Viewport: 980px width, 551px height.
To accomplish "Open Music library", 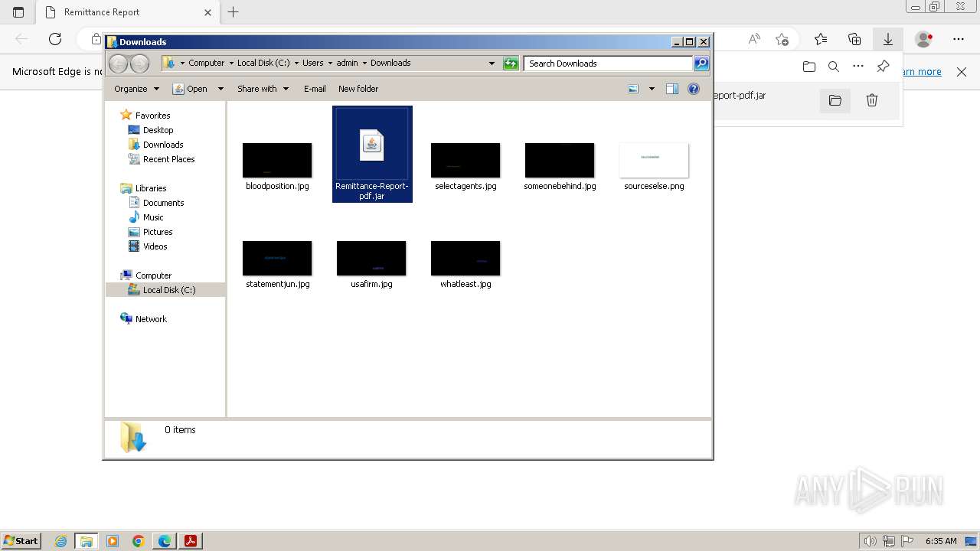I will pos(153,217).
